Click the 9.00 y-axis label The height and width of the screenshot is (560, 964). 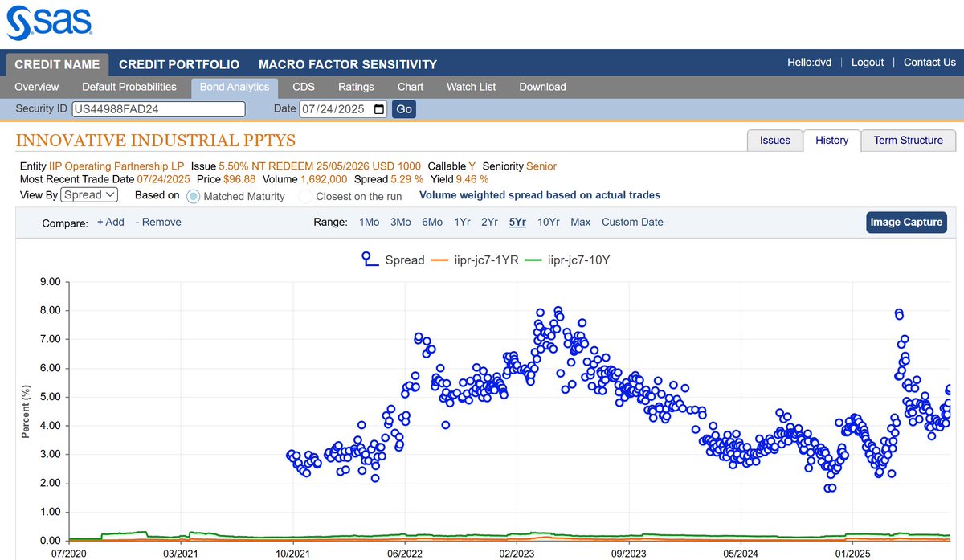pos(51,282)
